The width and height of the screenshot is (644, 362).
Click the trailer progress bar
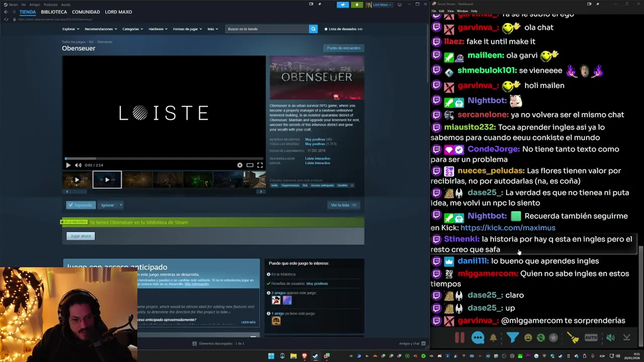164,158
